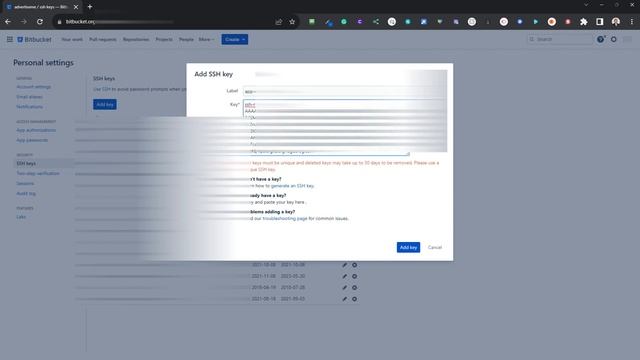Edit the SSH key in the bottom row

[x=344, y=299]
